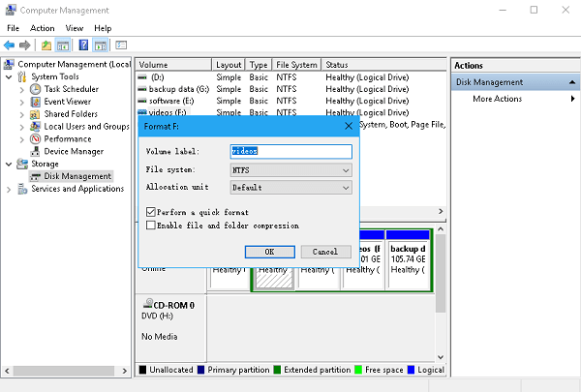
Task: Sort by the Volume column header
Action: [x=173, y=65]
